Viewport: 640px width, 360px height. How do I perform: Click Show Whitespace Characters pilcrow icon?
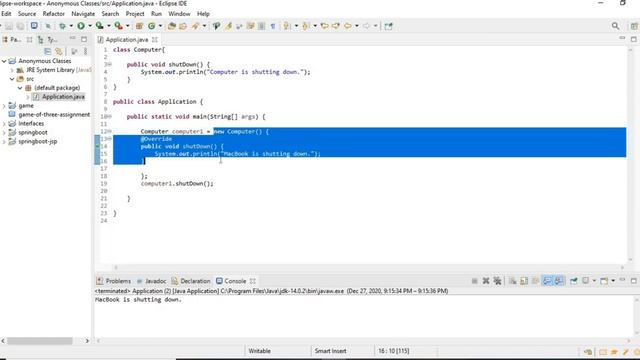pyautogui.click(x=273, y=26)
